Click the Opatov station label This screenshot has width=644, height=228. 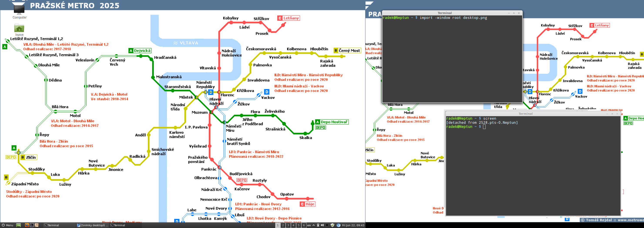click(287, 194)
